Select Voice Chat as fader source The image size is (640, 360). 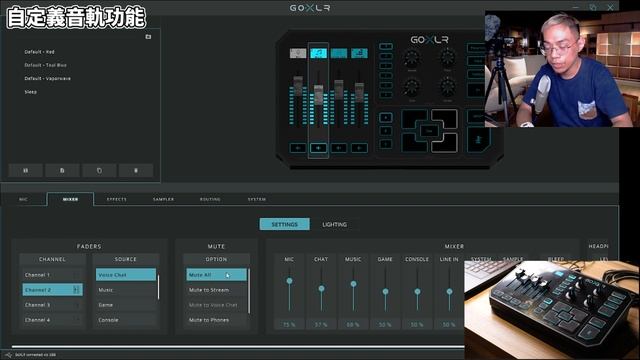[126, 275]
